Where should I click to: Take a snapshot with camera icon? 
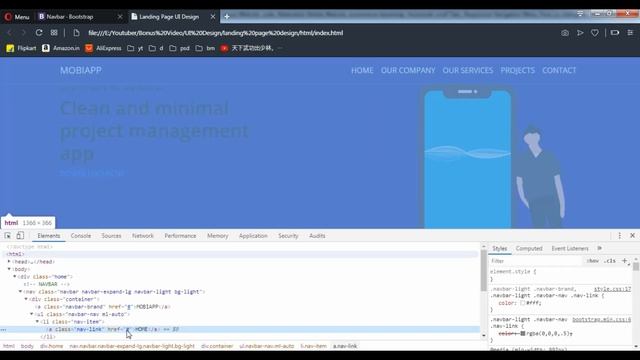pyautogui.click(x=564, y=33)
